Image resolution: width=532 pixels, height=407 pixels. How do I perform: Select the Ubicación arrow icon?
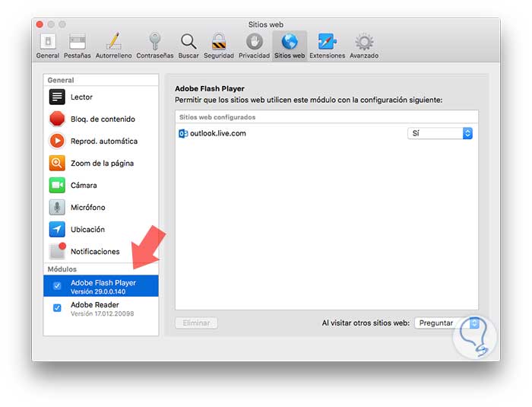coord(57,229)
